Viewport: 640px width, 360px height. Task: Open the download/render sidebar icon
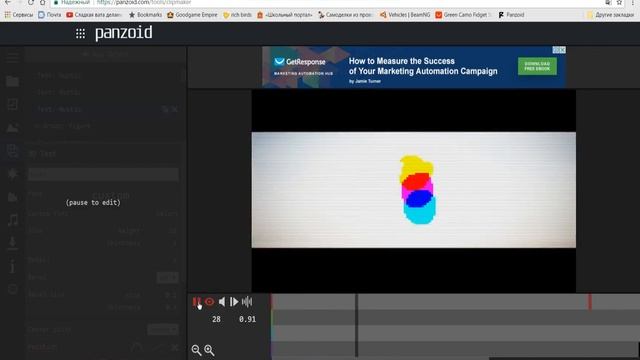point(12,243)
